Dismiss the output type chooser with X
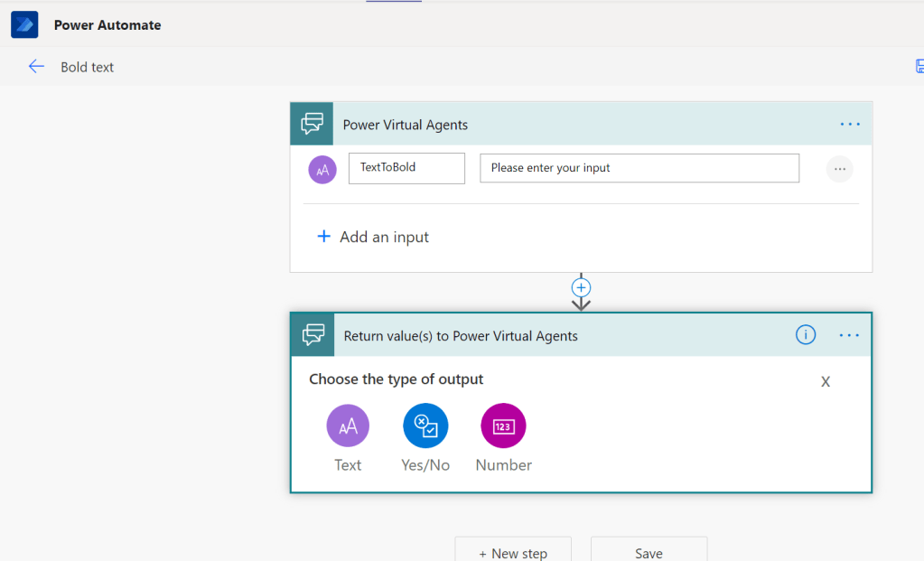924x561 pixels. [x=825, y=381]
